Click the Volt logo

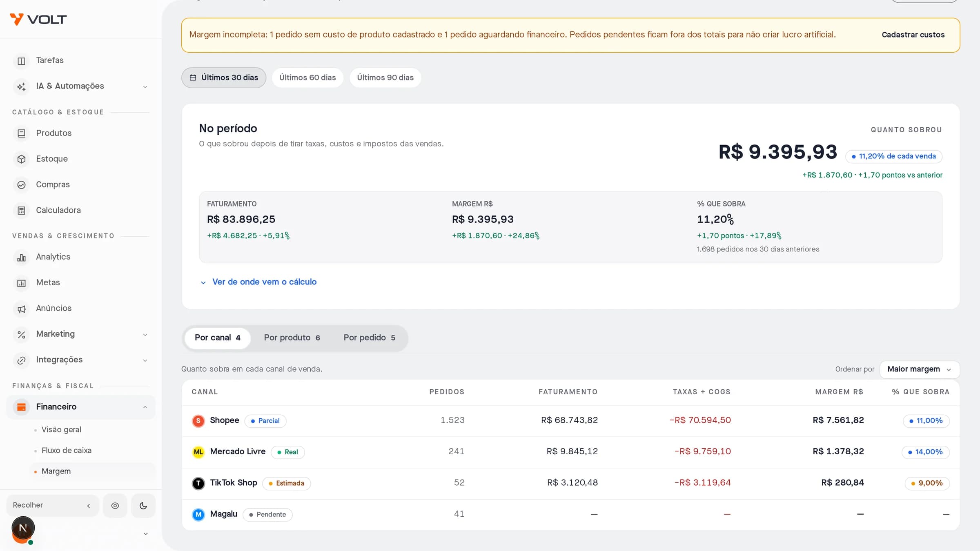38,19
